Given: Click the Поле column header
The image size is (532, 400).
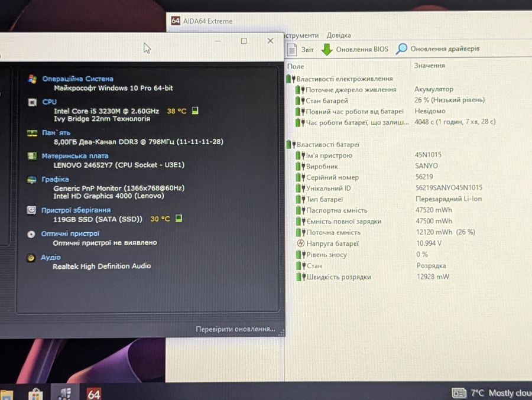Looking at the screenshot, I should pyautogui.click(x=296, y=67).
